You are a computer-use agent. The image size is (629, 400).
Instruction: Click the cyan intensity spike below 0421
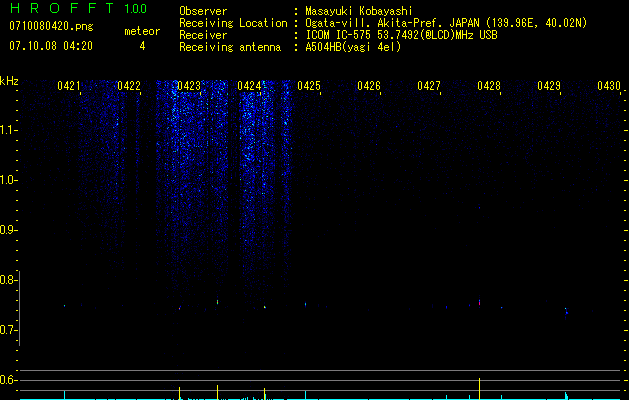(x=64, y=395)
